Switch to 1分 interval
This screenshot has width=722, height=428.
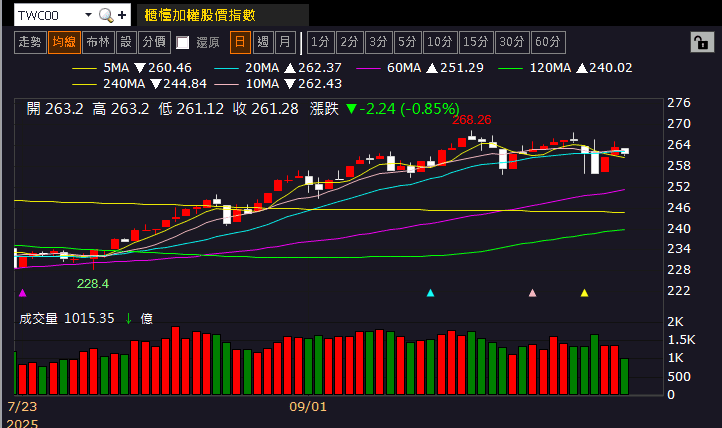(320, 42)
